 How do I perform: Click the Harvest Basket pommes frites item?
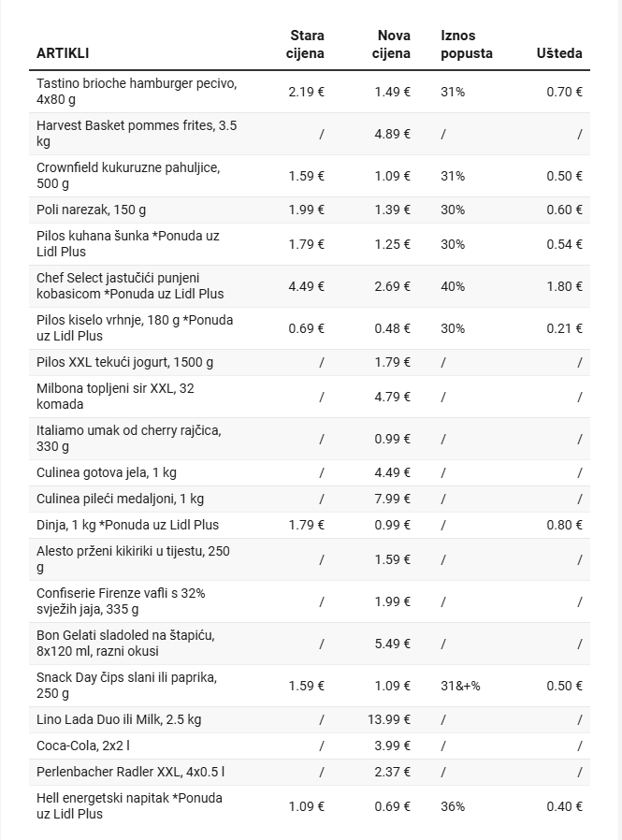[x=137, y=133]
